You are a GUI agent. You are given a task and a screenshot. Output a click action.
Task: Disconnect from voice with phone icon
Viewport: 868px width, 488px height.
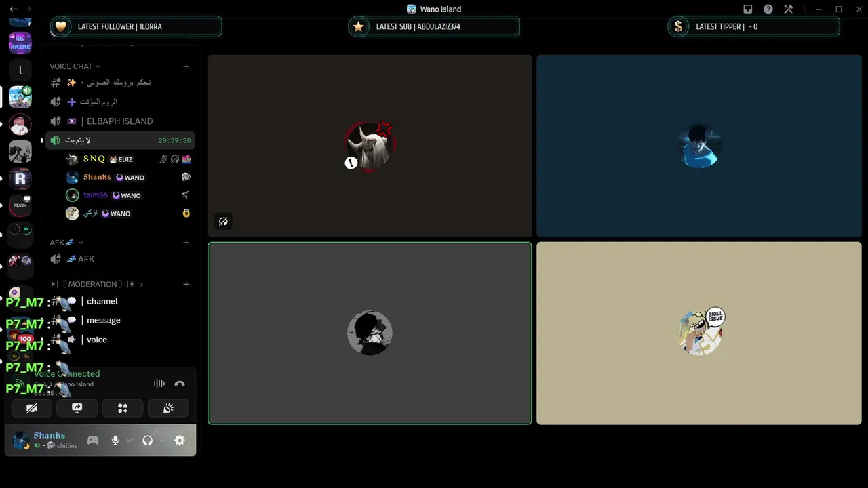[180, 384]
